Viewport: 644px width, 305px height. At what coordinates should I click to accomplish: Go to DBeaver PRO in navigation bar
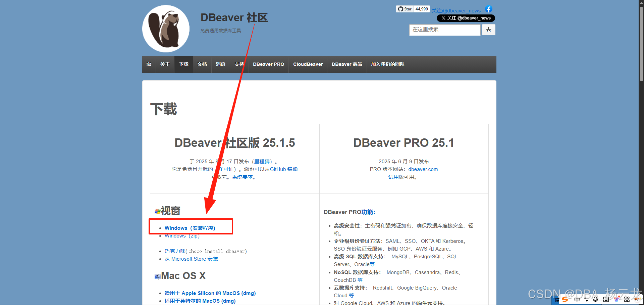click(269, 64)
